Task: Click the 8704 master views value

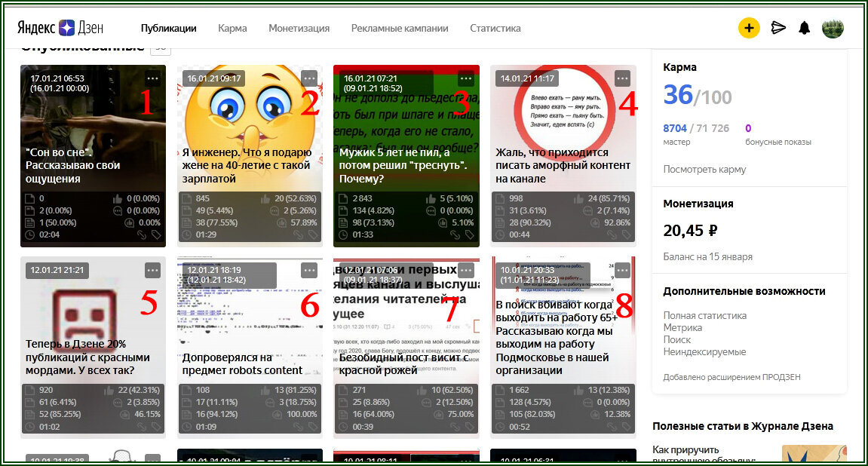Action: click(675, 128)
